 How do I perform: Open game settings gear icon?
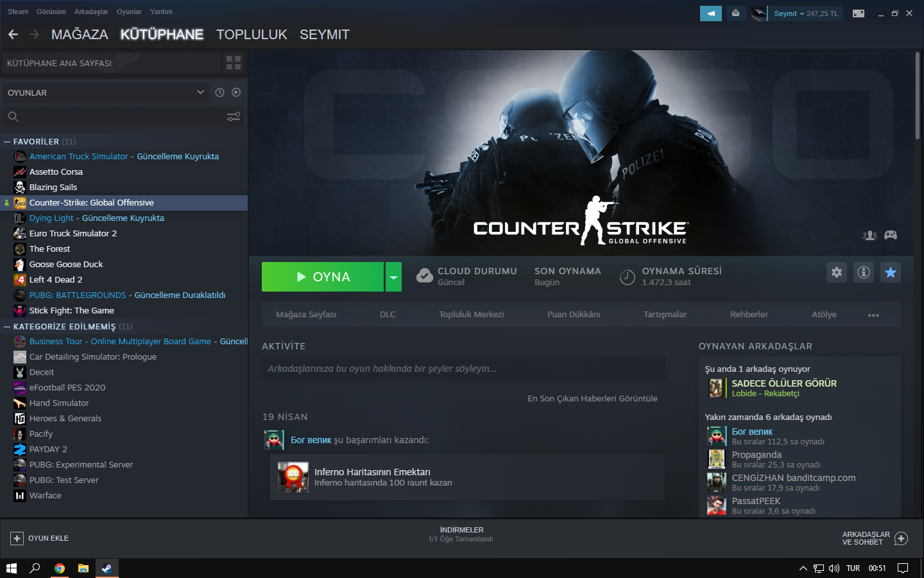837,272
